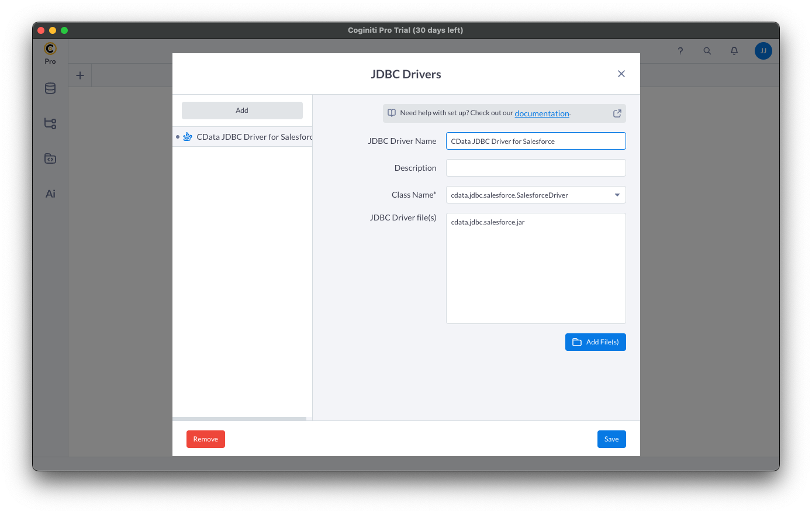Open the database connections sidebar icon

[x=50, y=88]
